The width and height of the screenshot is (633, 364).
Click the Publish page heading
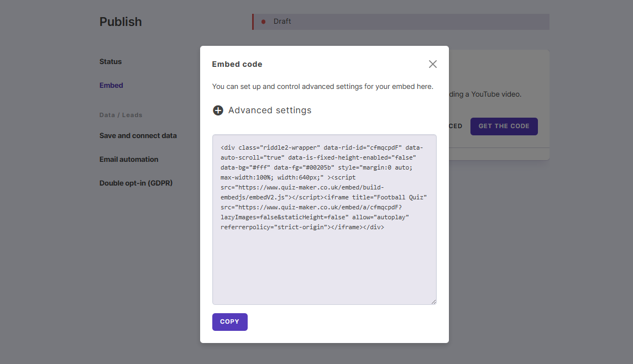pos(121,22)
